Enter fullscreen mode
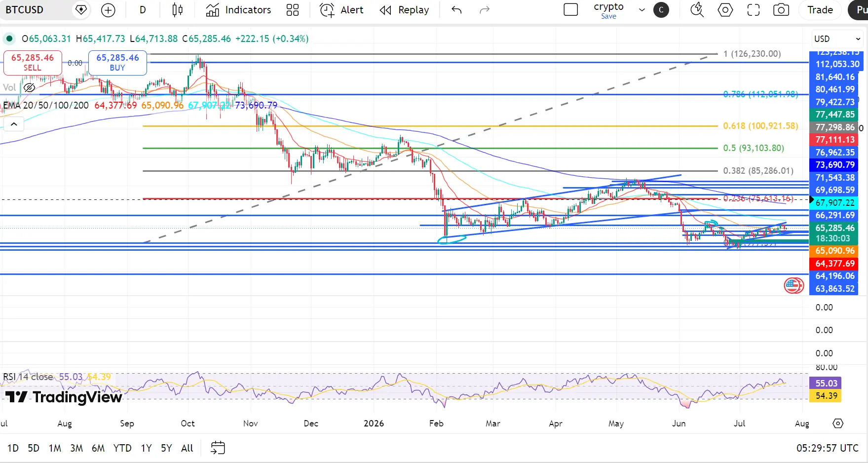The height and width of the screenshot is (463, 868). [753, 10]
